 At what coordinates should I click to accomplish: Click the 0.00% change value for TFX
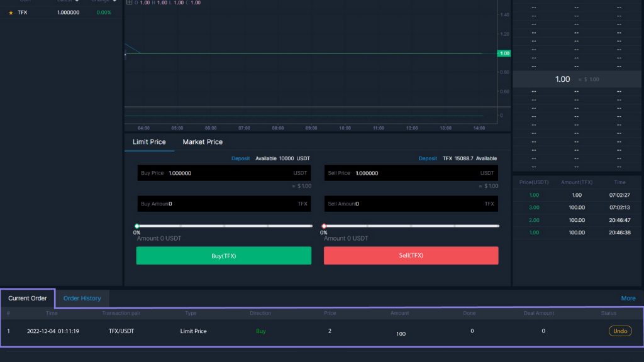[x=104, y=13]
